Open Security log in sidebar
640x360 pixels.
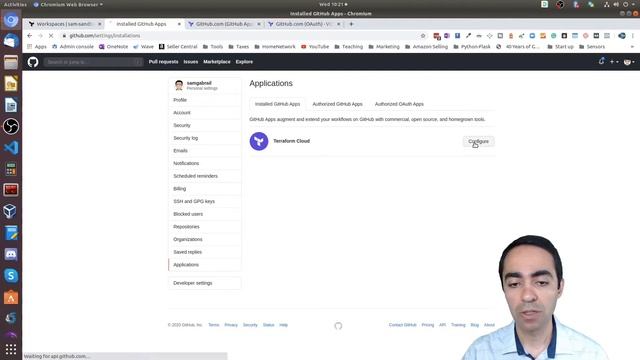pyautogui.click(x=204, y=138)
